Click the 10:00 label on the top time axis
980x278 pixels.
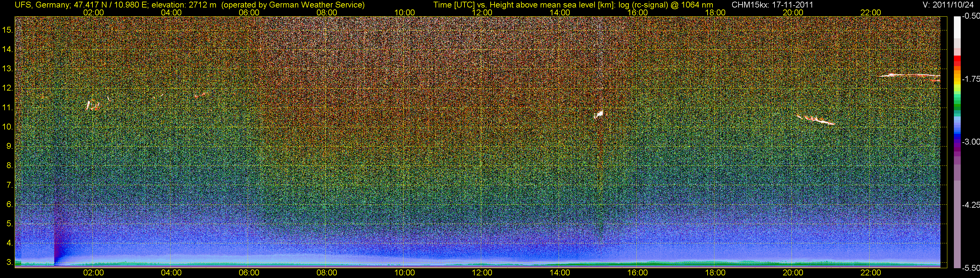[404, 12]
